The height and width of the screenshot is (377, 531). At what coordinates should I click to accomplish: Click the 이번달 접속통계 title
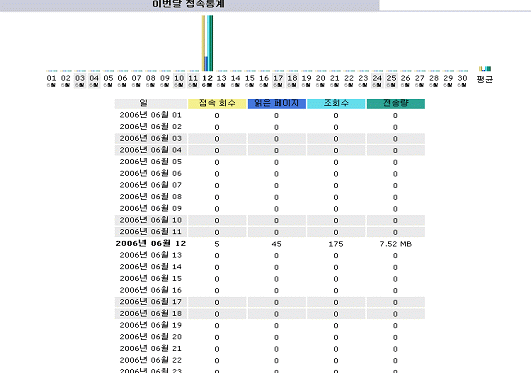(x=188, y=4)
